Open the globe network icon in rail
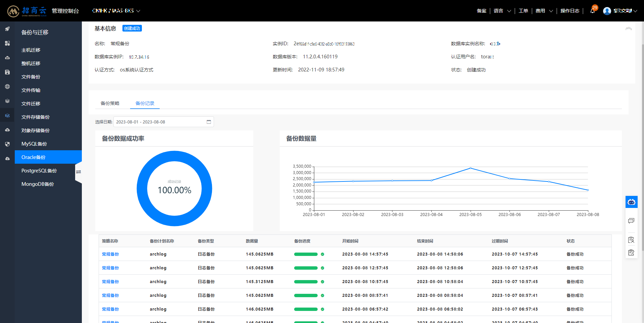Screen dimensions: 644x323 point(7,87)
